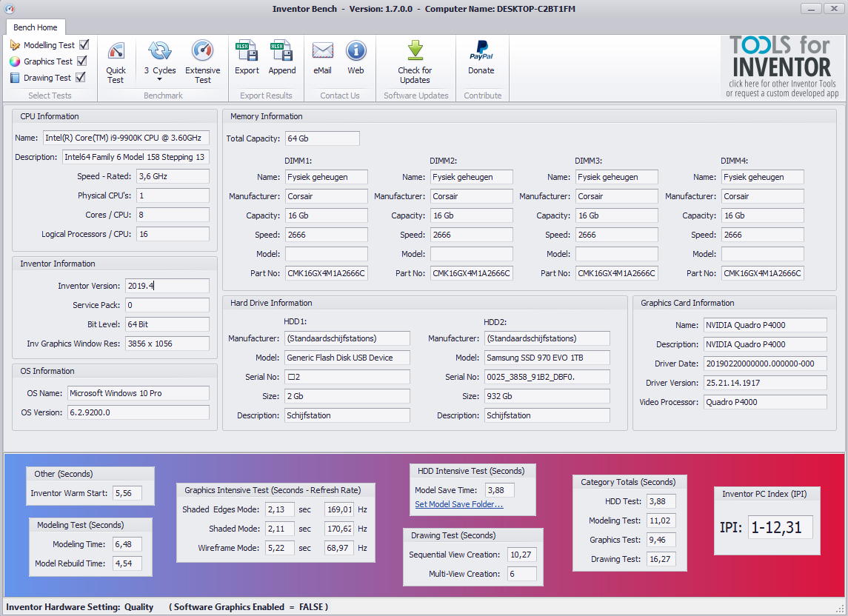Click the Video Processor field
Image resolution: width=848 pixels, height=616 pixels.
pos(765,402)
